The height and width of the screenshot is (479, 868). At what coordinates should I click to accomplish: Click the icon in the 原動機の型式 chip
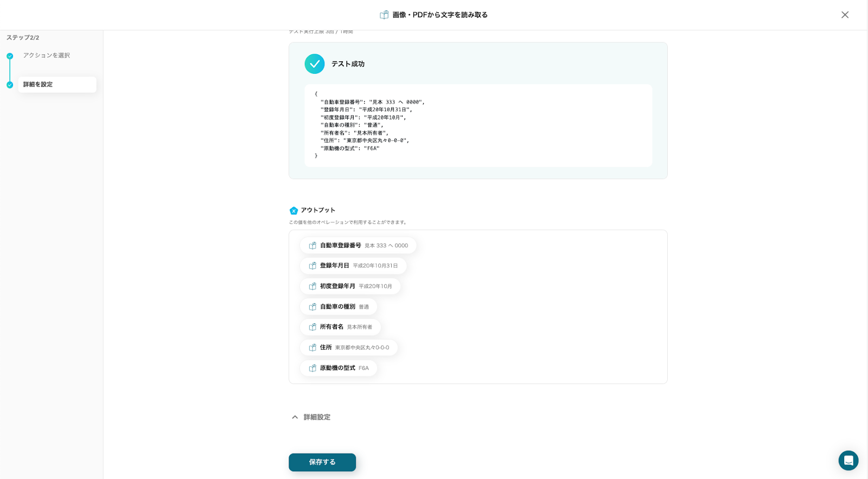pos(312,368)
